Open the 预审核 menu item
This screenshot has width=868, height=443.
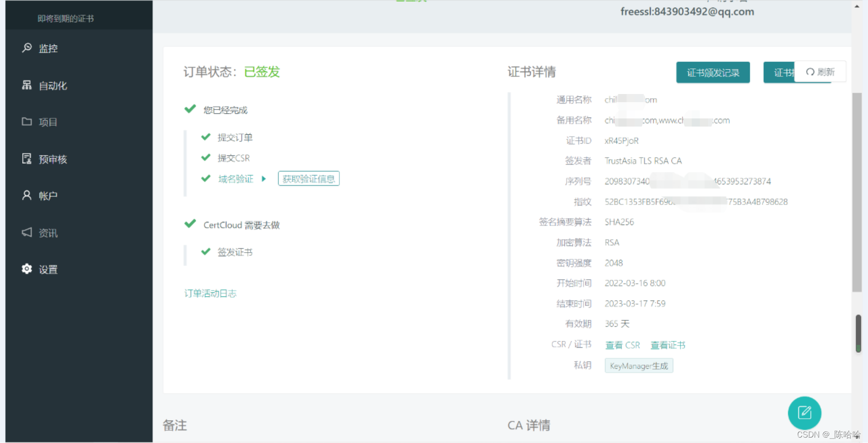point(53,160)
